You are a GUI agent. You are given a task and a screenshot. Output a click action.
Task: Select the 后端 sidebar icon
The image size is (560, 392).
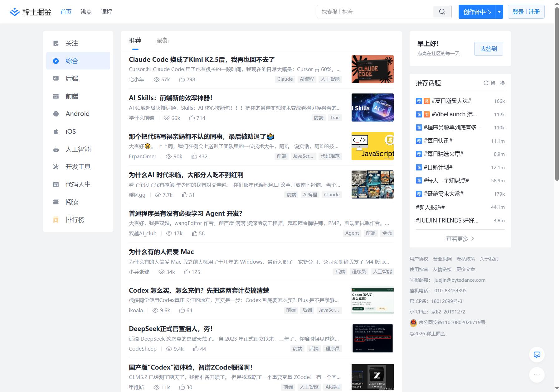coord(56,79)
